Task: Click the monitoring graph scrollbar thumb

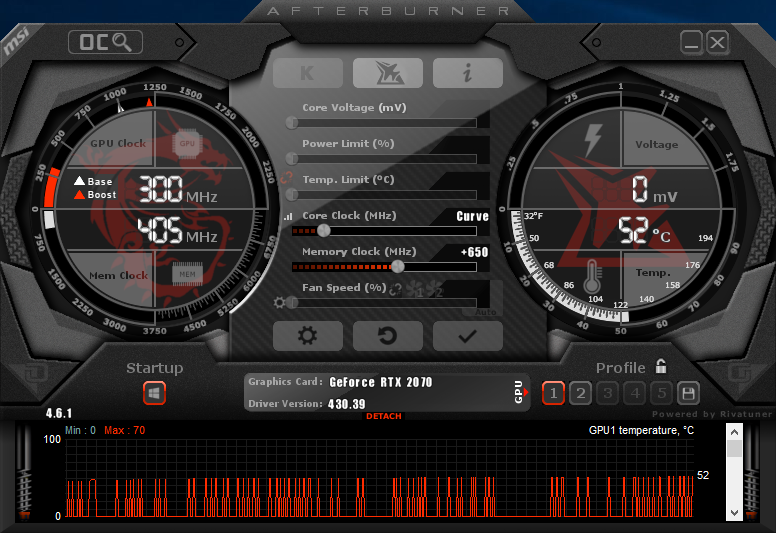Action: coord(734,449)
